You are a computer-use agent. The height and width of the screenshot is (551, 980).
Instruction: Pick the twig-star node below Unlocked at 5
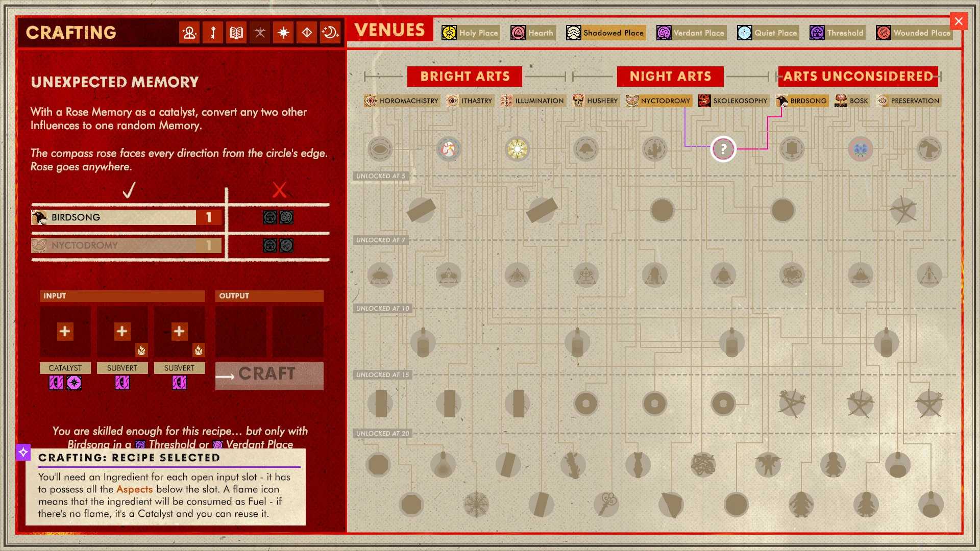click(x=903, y=210)
